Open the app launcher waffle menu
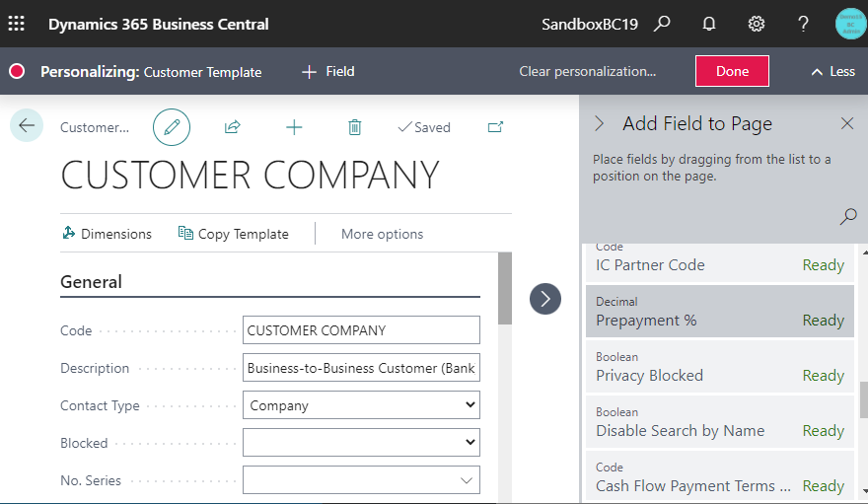This screenshot has width=868, height=504. pos(16,24)
